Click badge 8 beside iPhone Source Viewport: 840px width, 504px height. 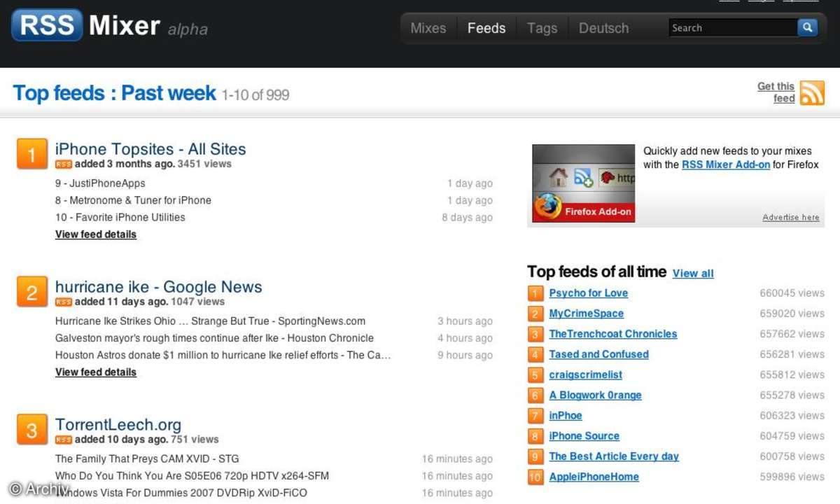535,436
